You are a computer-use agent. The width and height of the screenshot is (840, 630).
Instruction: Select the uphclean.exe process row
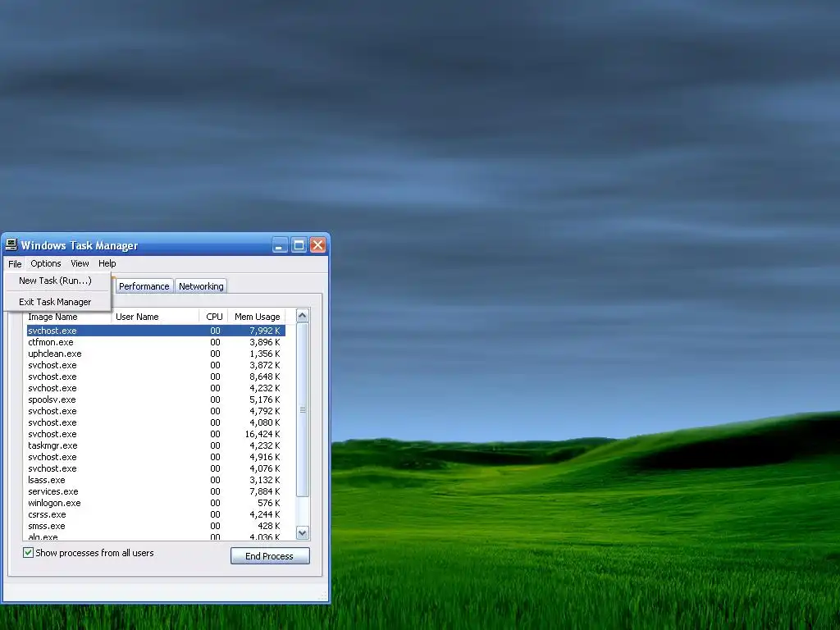[x=156, y=354]
